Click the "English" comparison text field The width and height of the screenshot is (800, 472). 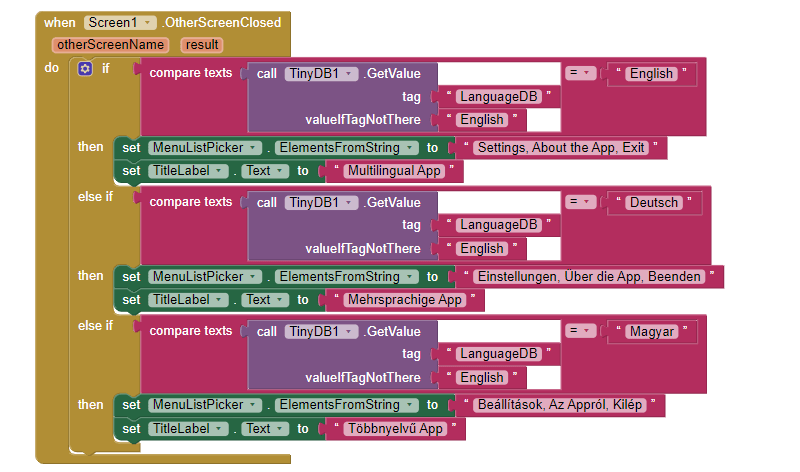click(x=651, y=73)
